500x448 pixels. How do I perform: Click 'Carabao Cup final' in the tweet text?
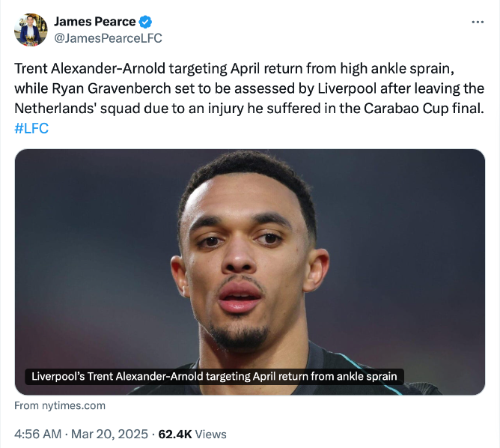point(431,108)
